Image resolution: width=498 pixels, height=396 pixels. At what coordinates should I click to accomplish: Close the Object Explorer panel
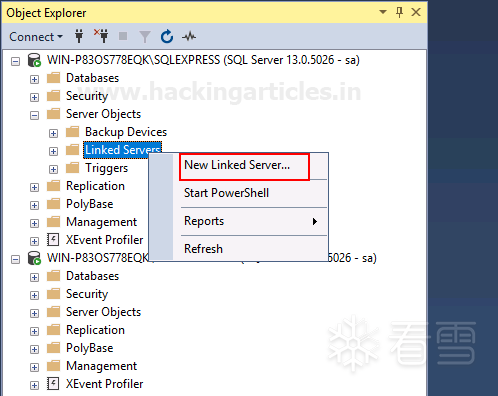coord(416,12)
